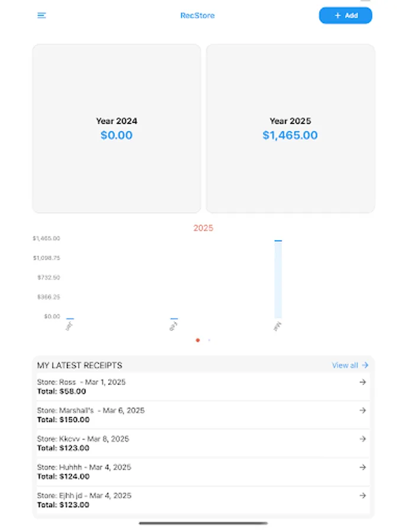Open the Store: Ejhh jd receipt row
399x532 pixels.
coord(203,500)
